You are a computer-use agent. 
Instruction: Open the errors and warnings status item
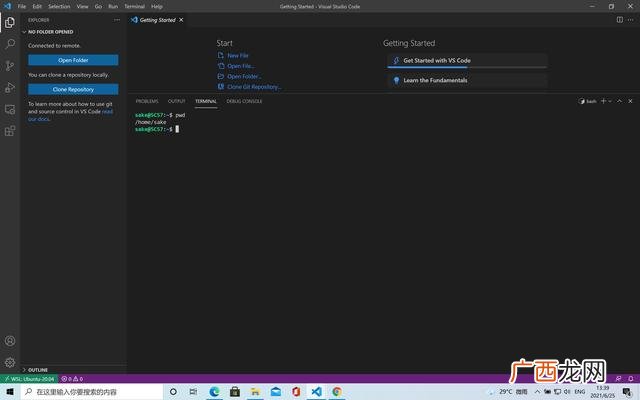coord(72,379)
